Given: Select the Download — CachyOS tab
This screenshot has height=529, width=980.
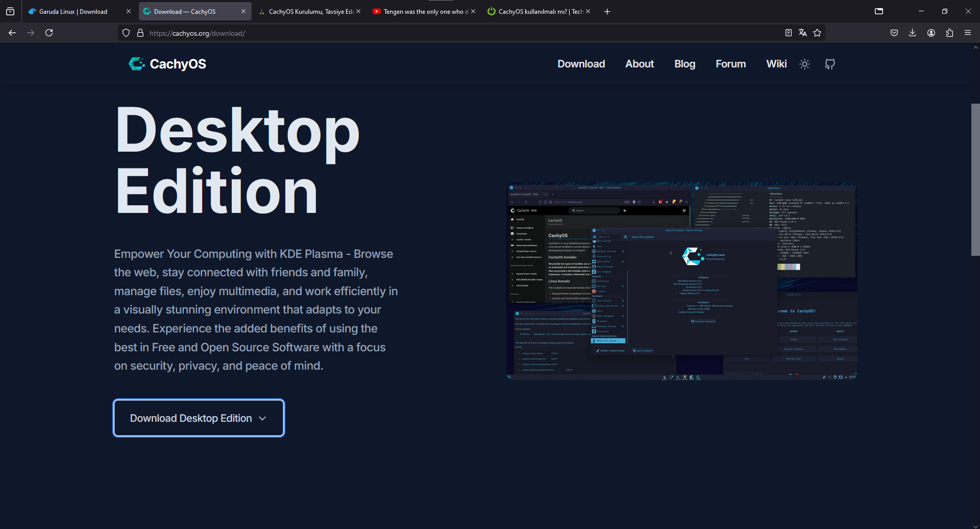Looking at the screenshot, I should (195, 11).
